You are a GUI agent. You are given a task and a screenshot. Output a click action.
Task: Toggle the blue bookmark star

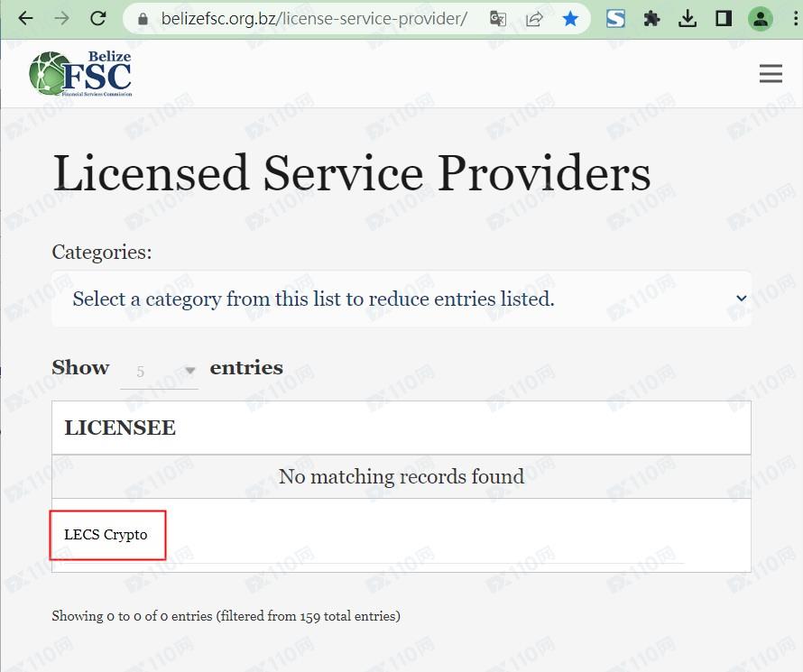click(570, 19)
